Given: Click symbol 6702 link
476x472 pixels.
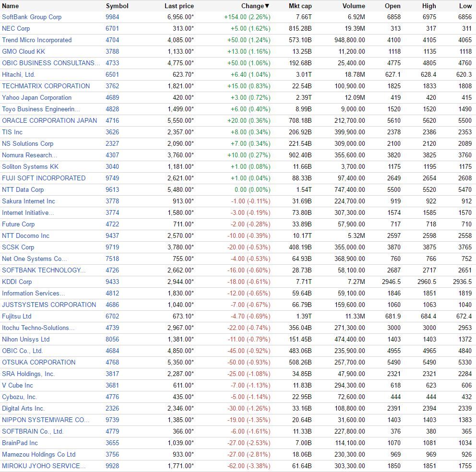Looking at the screenshot, I should pos(112,316).
